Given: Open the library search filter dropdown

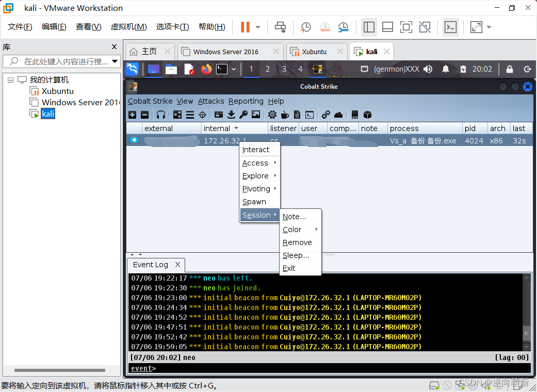Looking at the screenshot, I should click(115, 61).
